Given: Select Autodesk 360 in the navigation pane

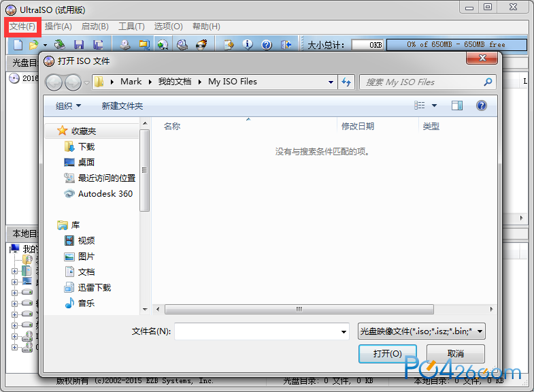Looking at the screenshot, I should point(105,194).
